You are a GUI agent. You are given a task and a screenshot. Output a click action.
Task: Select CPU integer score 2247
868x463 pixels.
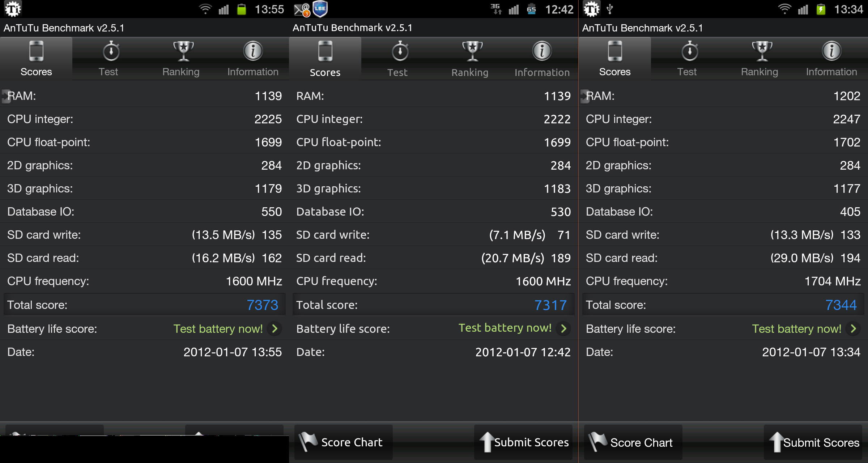[847, 119]
